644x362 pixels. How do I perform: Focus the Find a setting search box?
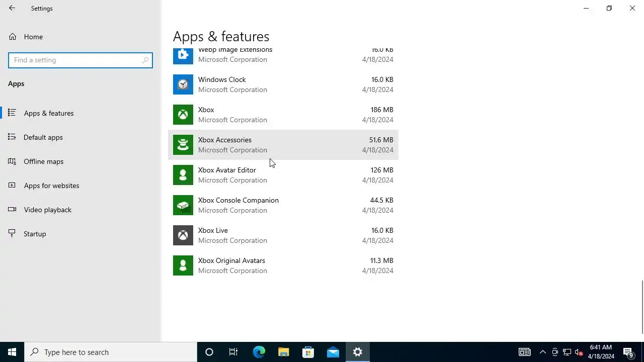point(80,60)
